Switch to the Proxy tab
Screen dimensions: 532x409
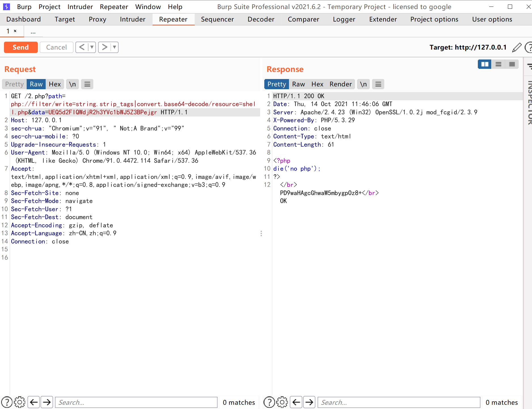coord(97,19)
